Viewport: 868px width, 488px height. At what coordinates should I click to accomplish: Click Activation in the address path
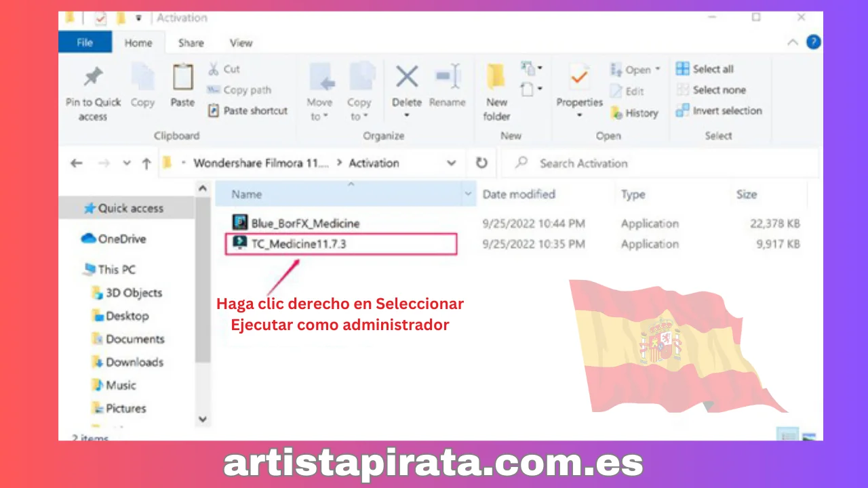(x=374, y=163)
